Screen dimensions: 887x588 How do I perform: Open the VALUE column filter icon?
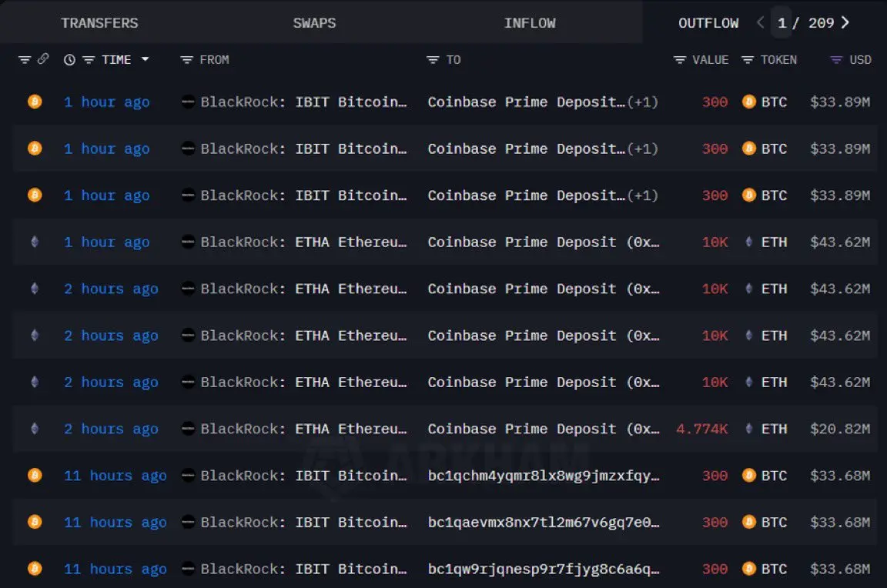point(680,60)
